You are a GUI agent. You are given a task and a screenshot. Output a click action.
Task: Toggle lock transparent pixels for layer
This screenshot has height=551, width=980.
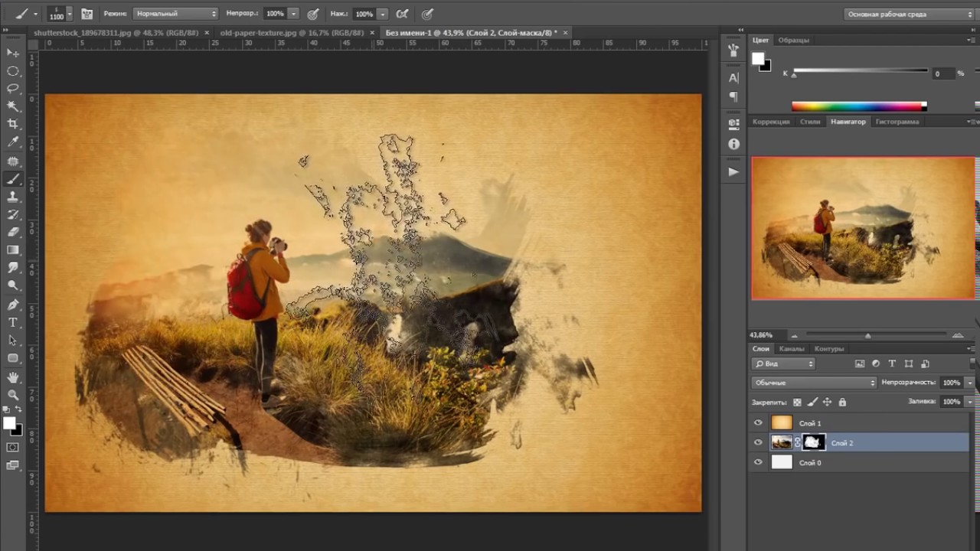tap(797, 402)
